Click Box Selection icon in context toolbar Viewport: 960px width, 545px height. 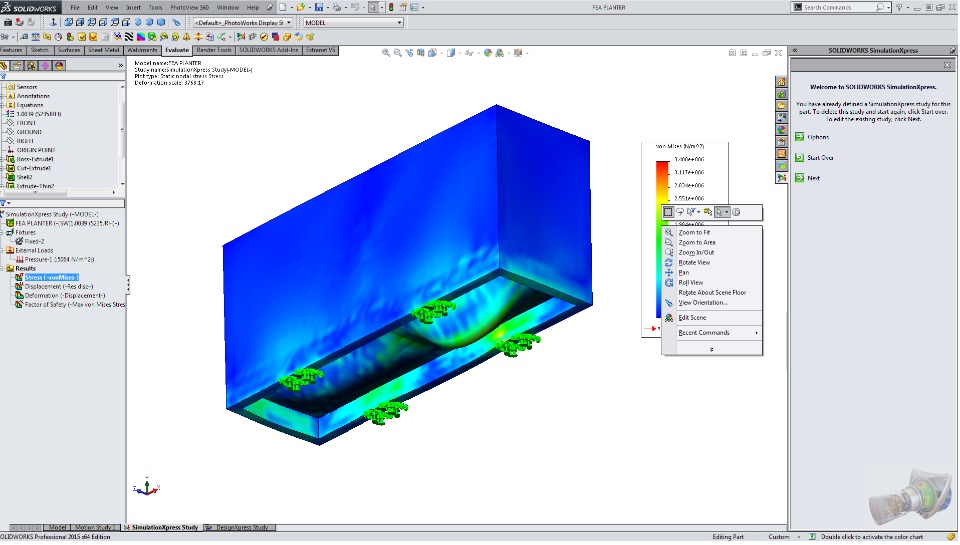pos(669,212)
